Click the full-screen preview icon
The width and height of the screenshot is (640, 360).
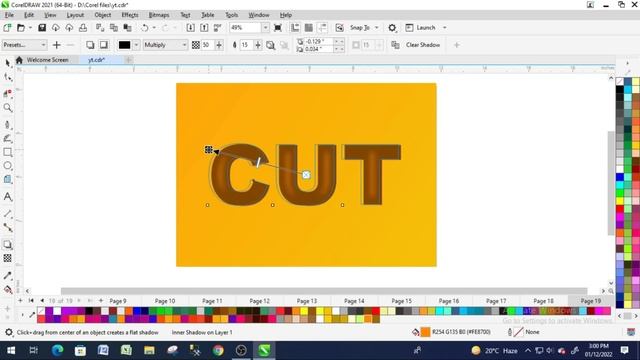point(278,28)
